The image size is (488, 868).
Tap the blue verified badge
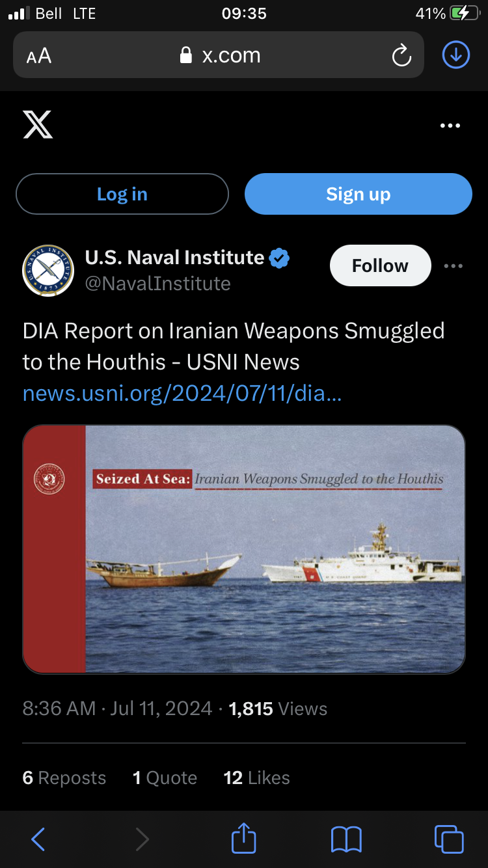279,258
